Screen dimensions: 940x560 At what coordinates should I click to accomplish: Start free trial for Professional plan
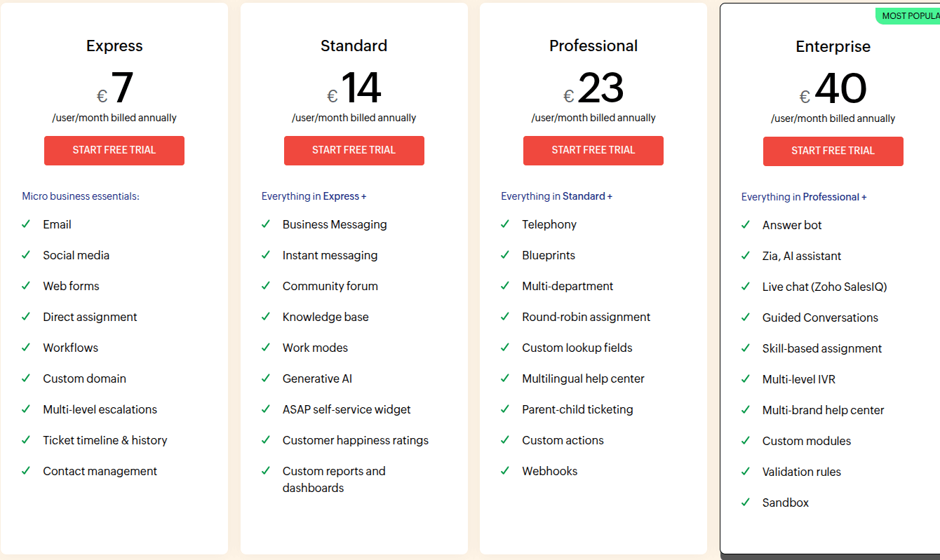593,150
